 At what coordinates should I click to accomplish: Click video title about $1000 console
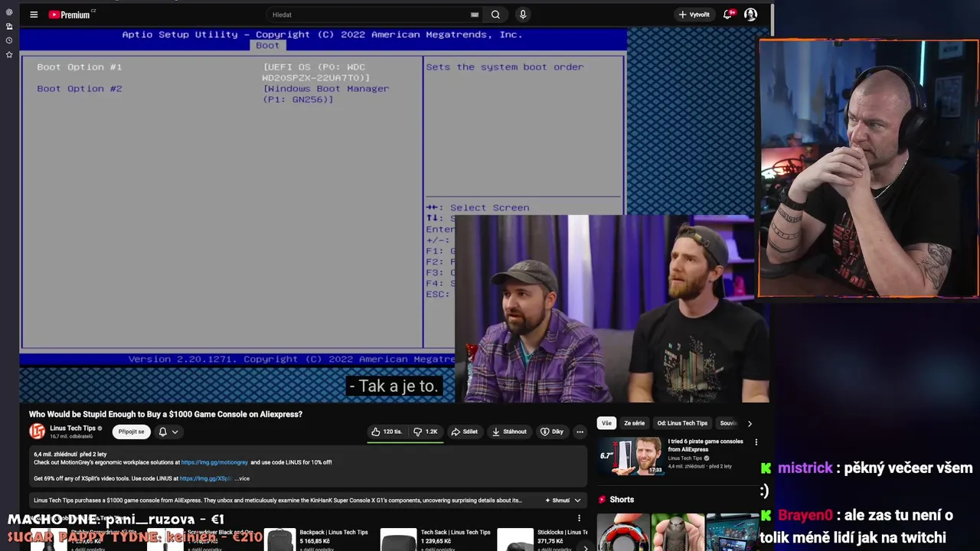pyautogui.click(x=165, y=414)
